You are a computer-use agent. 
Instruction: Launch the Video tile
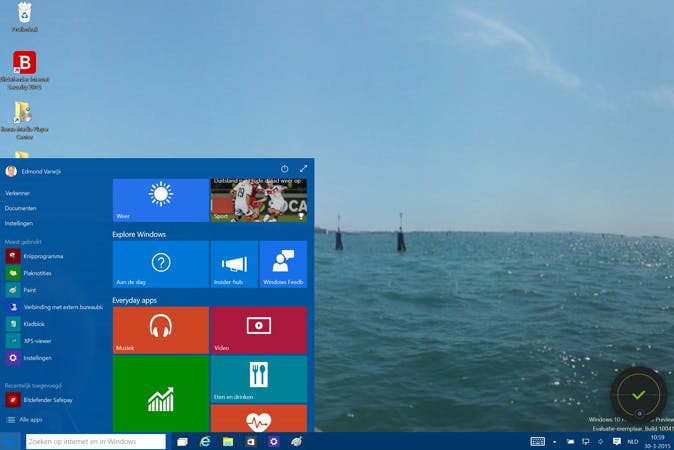(259, 330)
